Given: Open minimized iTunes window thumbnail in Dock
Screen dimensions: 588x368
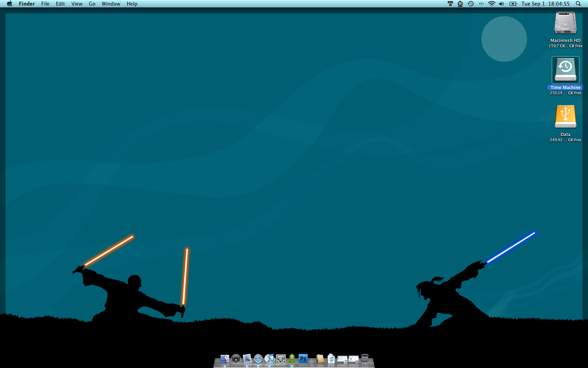Looking at the screenshot, I should click(x=342, y=360).
